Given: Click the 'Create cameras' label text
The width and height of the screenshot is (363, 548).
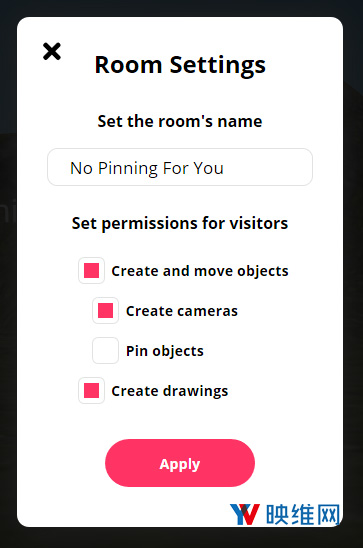Looking at the screenshot, I should (182, 311).
